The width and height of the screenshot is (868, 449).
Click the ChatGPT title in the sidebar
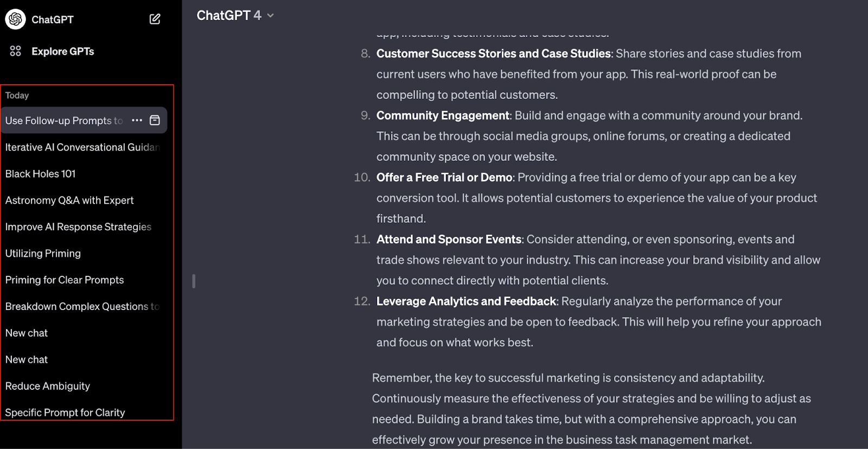(53, 20)
